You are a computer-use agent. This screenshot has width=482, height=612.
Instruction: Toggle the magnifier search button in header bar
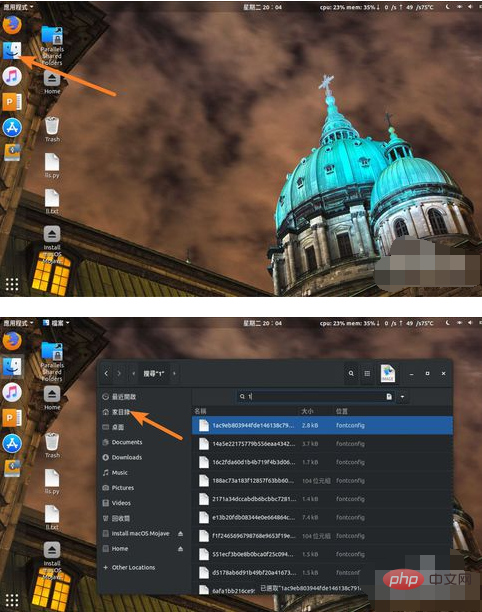(351, 374)
